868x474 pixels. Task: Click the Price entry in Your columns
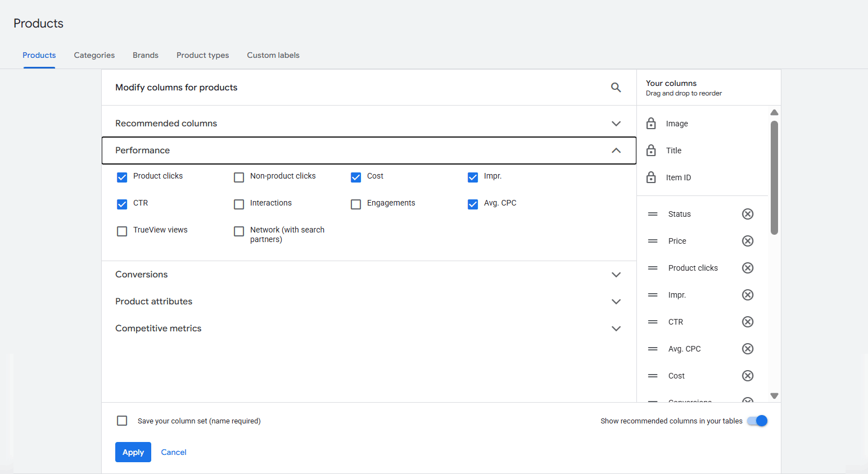[x=677, y=241]
